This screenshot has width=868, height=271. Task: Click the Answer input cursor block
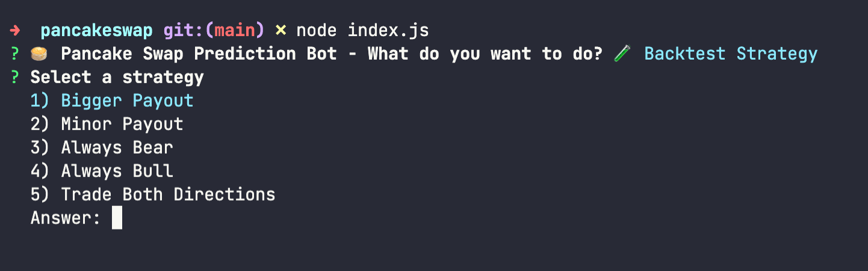[117, 218]
